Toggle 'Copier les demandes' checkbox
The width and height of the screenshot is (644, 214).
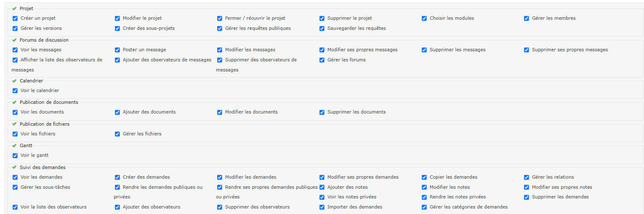(424, 177)
